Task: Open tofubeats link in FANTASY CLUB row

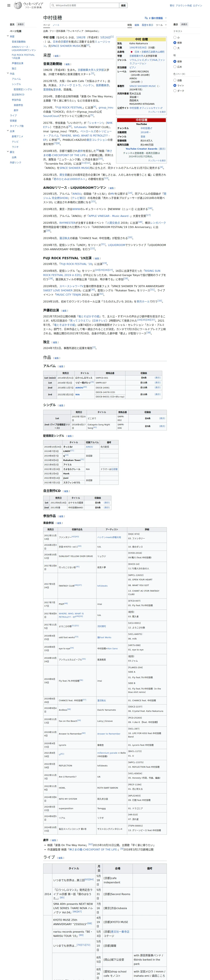Action: [102, 586]
